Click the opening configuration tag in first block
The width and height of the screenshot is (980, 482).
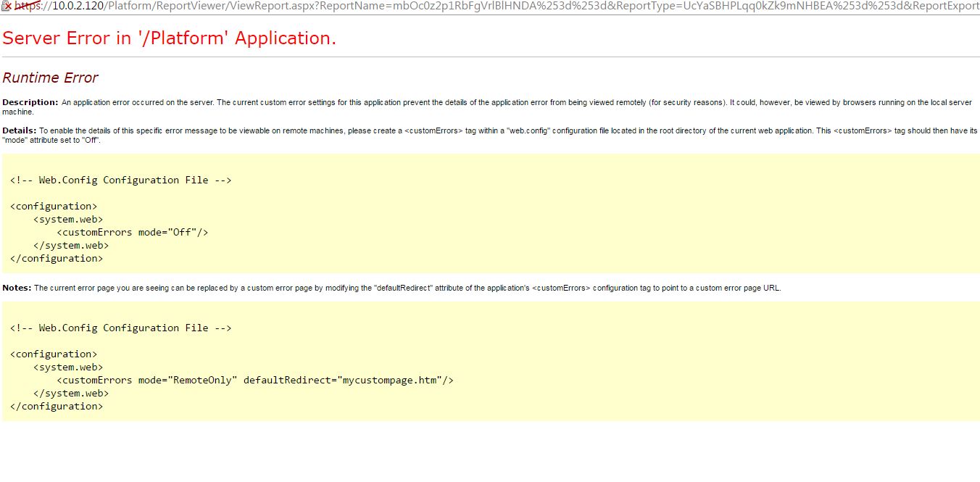(x=54, y=206)
